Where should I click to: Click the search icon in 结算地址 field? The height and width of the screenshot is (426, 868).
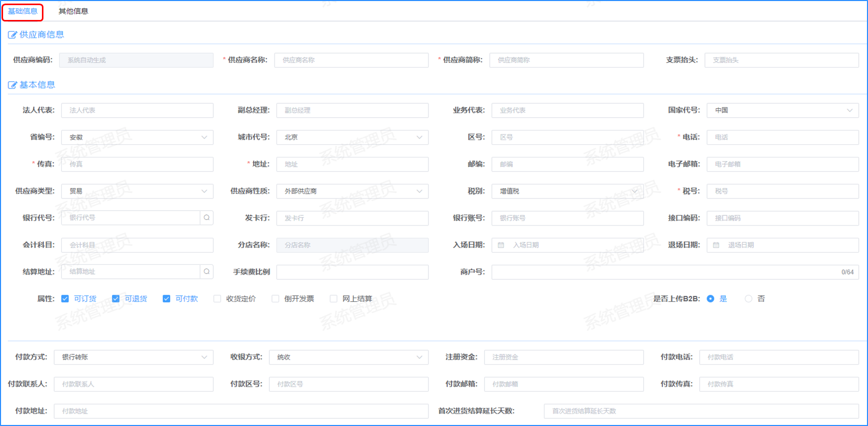point(207,272)
